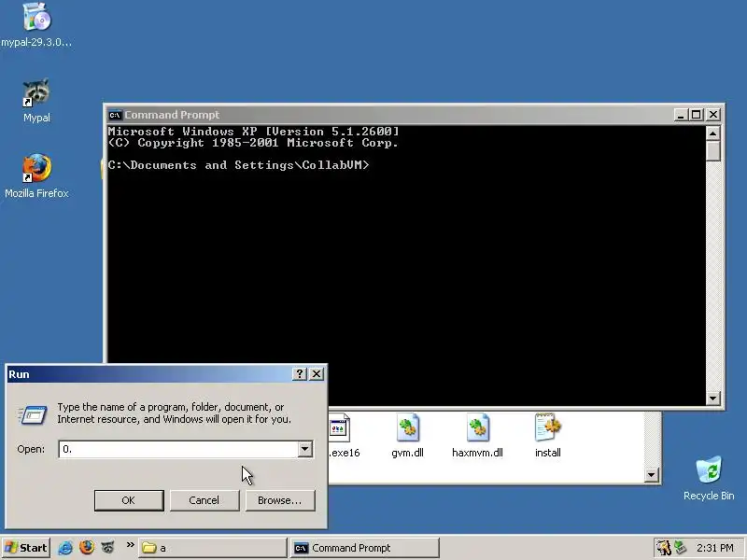Expand the Open combo box dropdown arrow
The image size is (747, 560).
[x=305, y=449]
